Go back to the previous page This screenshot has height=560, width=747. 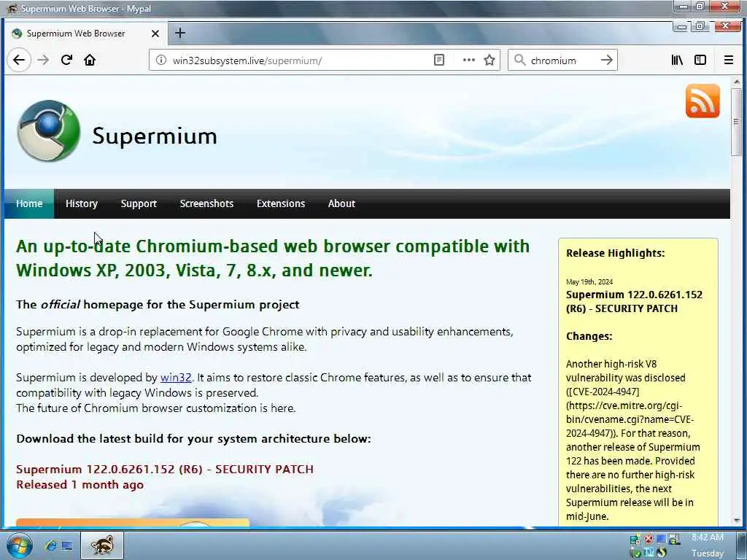(19, 60)
